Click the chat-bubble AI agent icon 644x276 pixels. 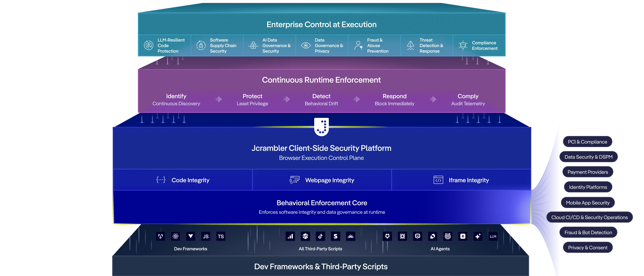point(418,236)
